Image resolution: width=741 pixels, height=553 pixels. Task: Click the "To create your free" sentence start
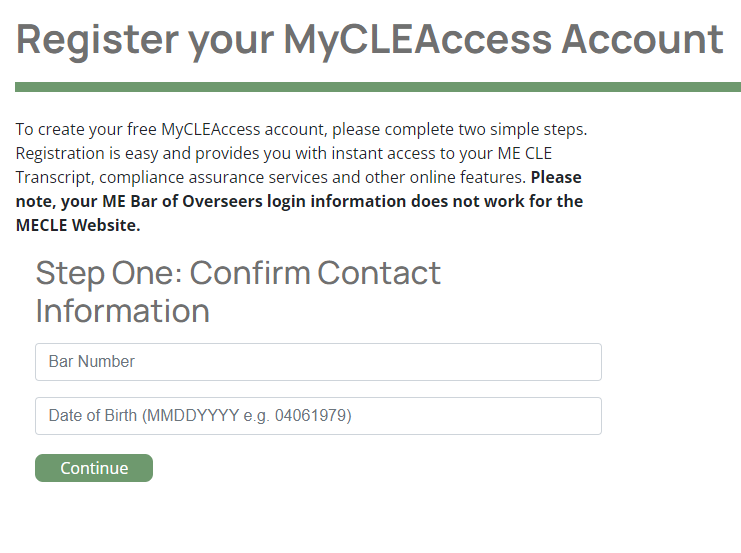coord(86,130)
